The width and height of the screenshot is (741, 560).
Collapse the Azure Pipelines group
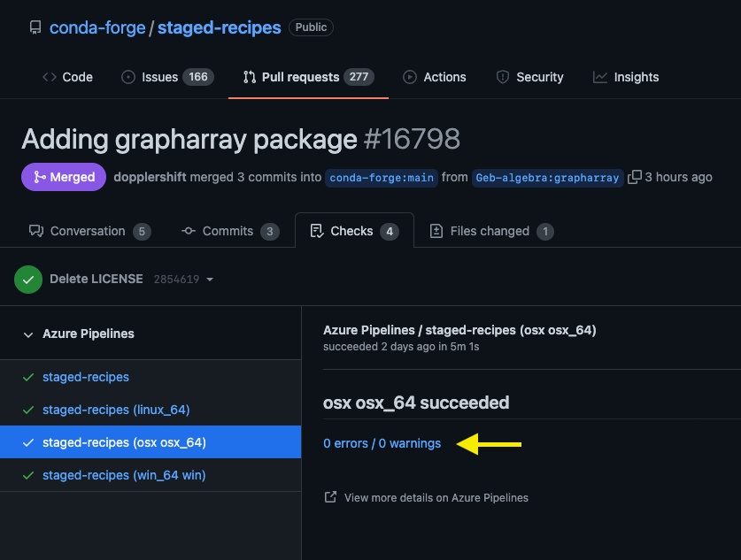coord(28,334)
